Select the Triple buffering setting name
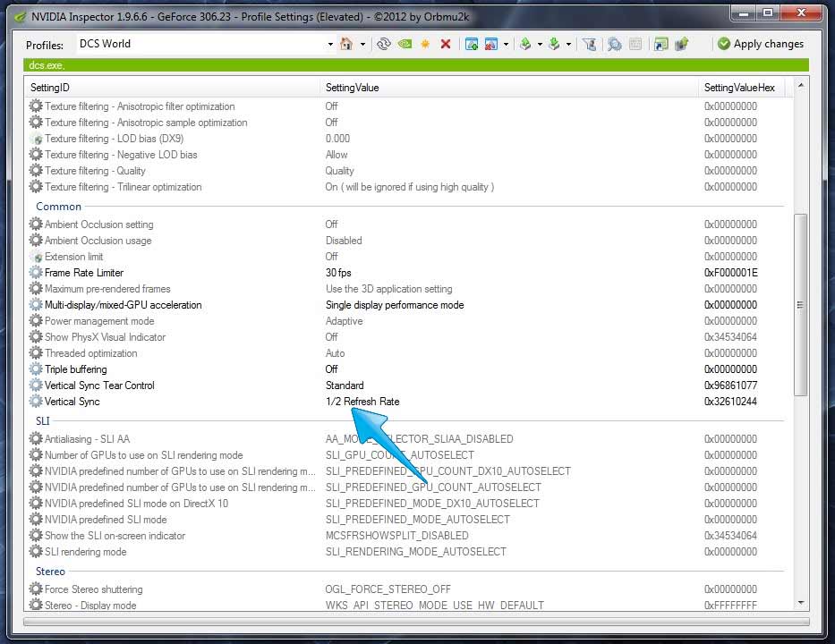The image size is (835, 644). point(75,369)
